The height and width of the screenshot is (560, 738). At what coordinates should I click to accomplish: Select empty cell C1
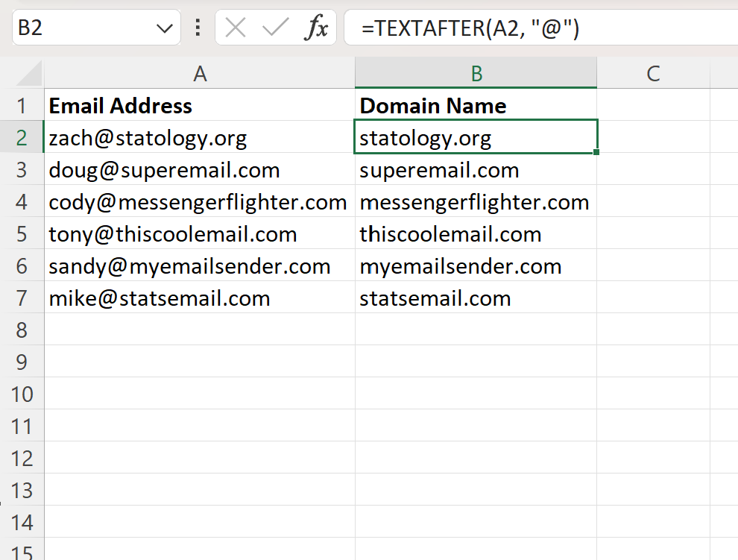point(653,105)
